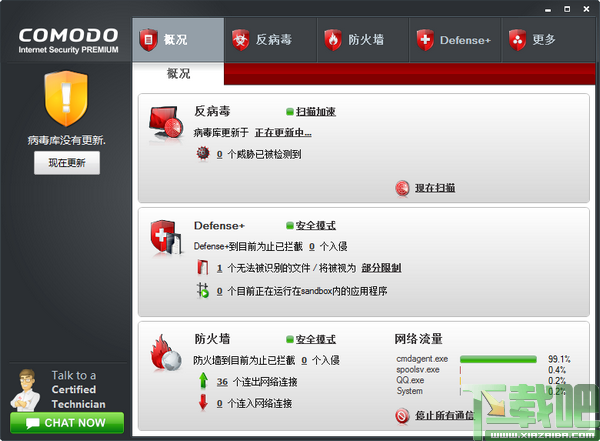Click the Defense+ shield with door icon
600x441 pixels.
coord(166,237)
